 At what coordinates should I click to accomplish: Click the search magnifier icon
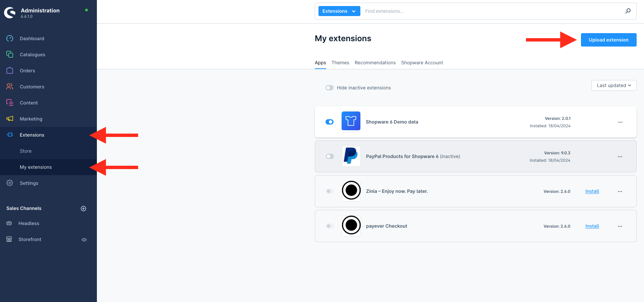coord(628,11)
